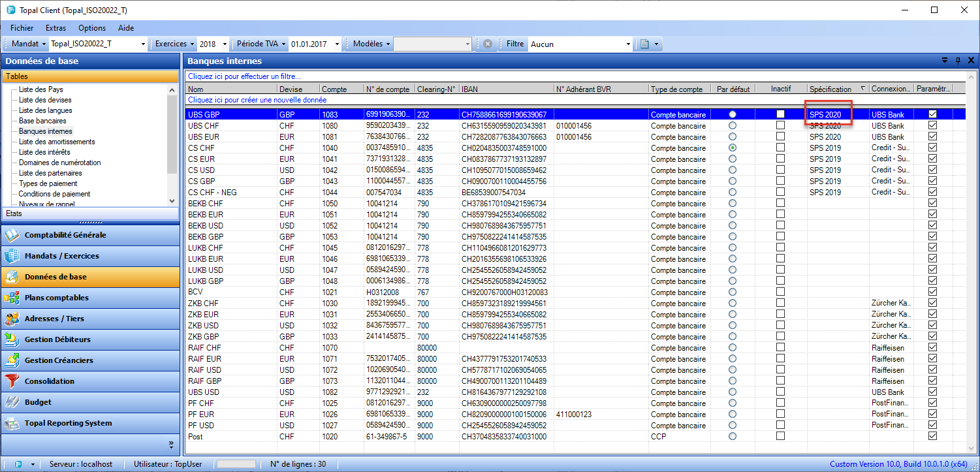Enable the Inactif checkbox for UBS GBP
This screenshot has width=980, height=472.
coord(781,114)
